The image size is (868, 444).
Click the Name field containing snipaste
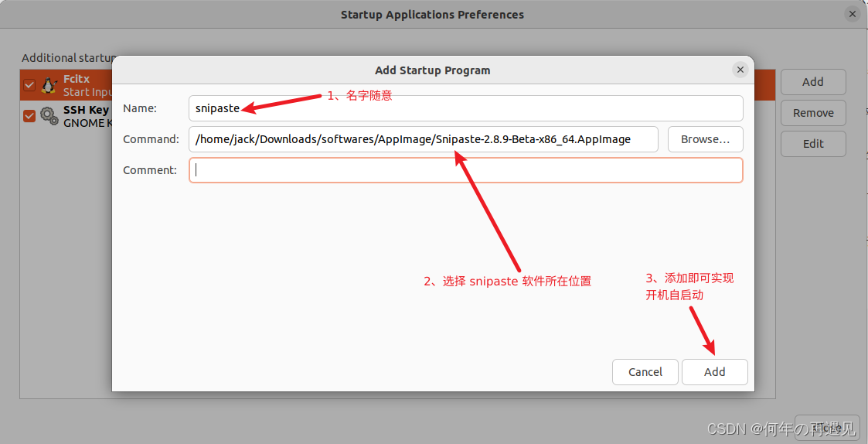click(x=465, y=108)
